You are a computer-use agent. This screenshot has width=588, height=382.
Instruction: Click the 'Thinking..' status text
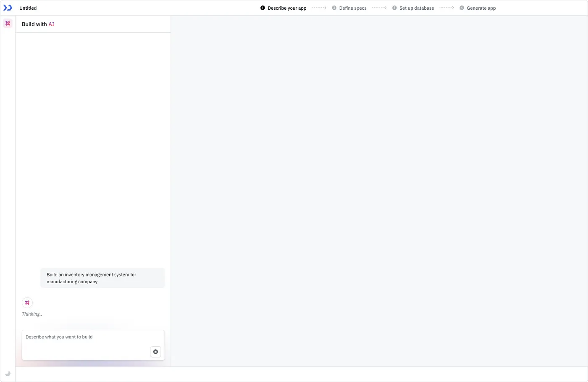coord(32,314)
